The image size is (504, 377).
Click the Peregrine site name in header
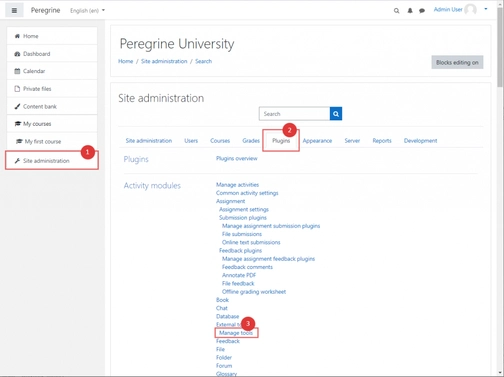(x=46, y=10)
